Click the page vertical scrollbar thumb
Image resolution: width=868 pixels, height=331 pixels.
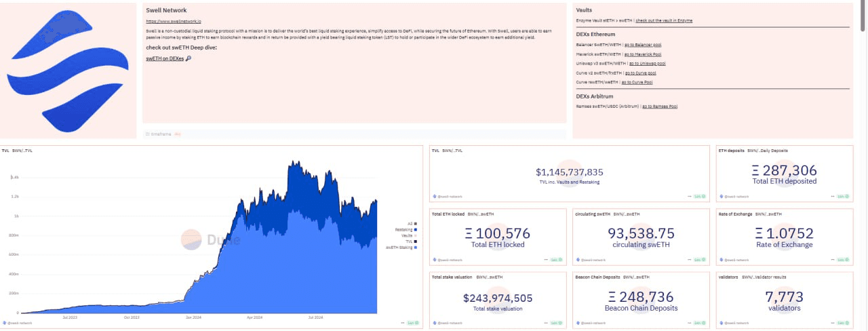pyautogui.click(x=863, y=17)
